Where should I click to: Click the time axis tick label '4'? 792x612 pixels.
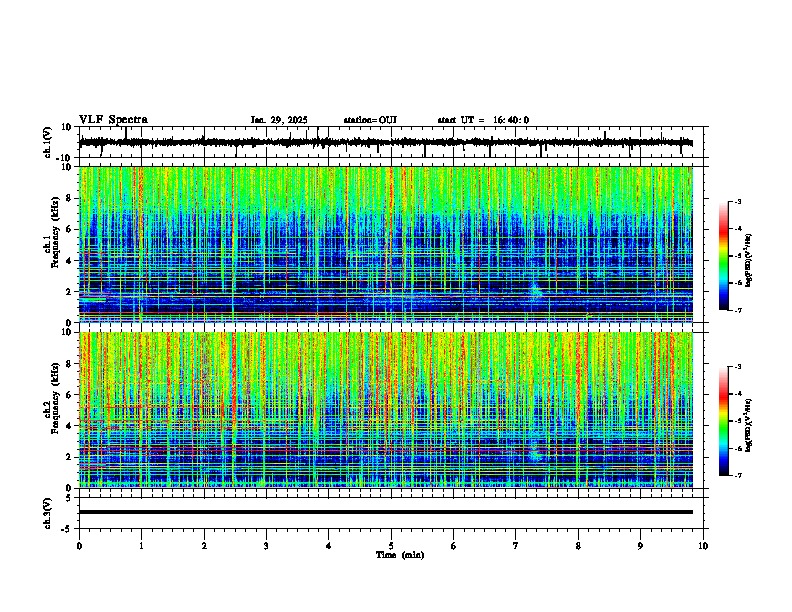329,546
